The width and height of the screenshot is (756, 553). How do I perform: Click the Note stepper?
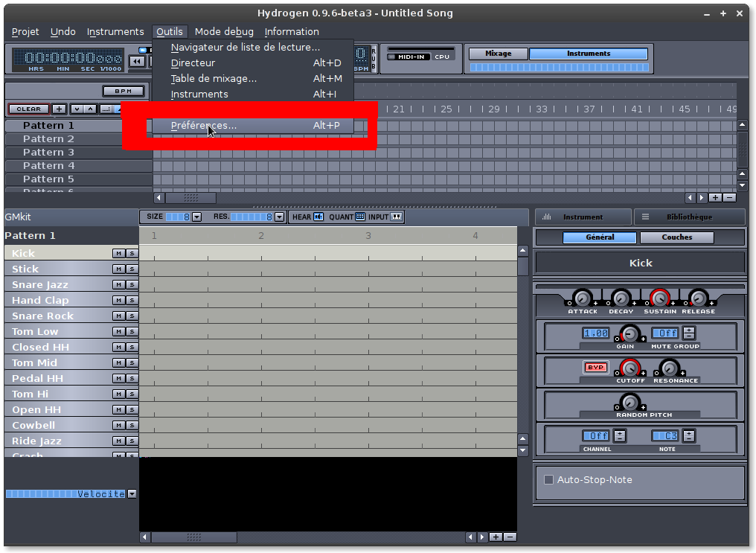[x=689, y=436]
